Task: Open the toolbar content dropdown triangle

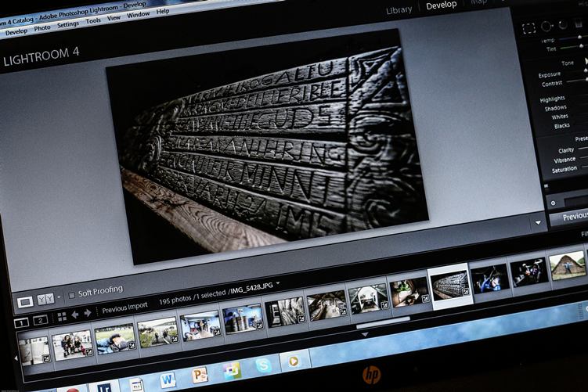Action: click(538, 223)
